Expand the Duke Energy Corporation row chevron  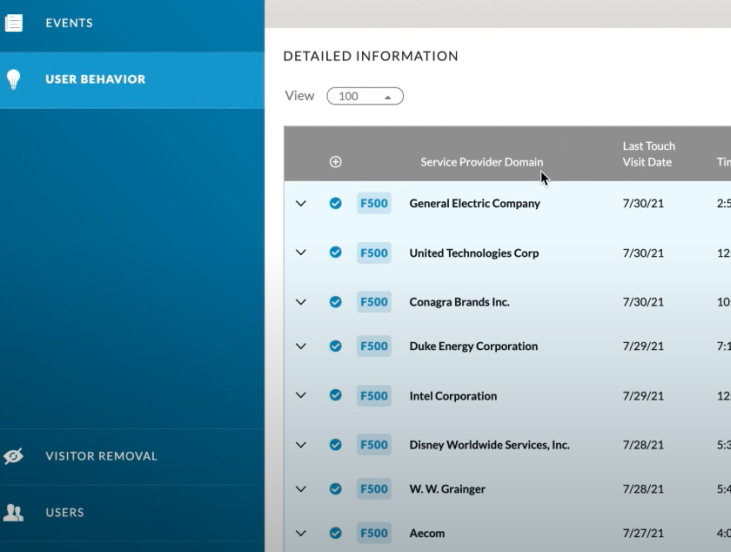[x=301, y=346]
